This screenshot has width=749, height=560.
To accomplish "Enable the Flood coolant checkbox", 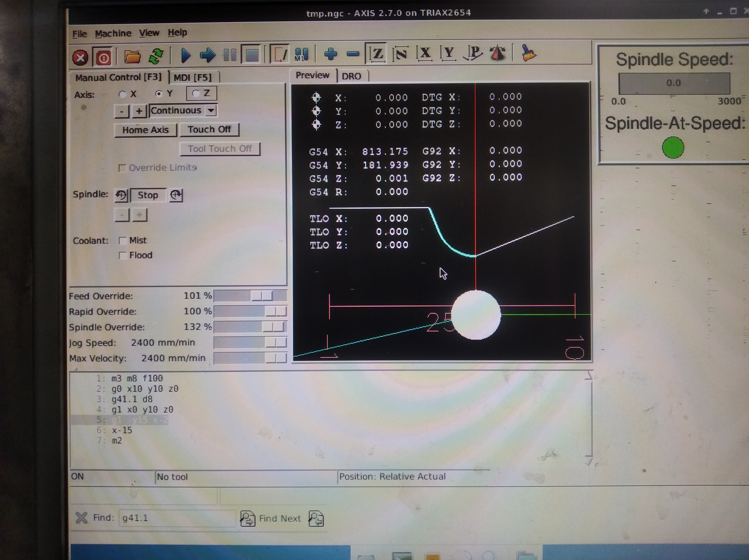I will coord(123,255).
